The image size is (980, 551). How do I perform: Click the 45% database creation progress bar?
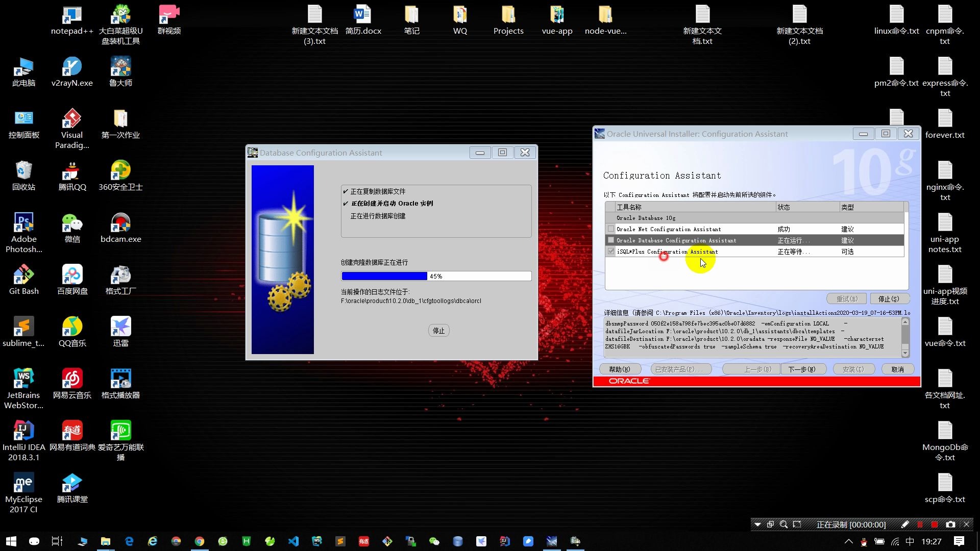436,276
